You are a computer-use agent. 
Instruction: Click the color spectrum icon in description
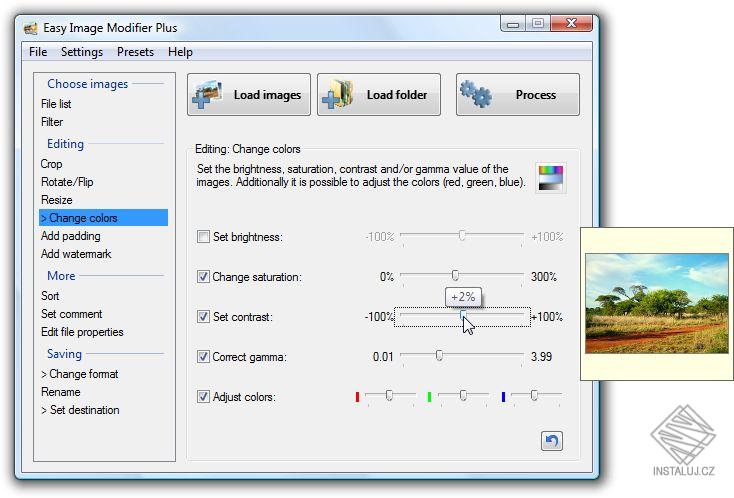tap(550, 178)
